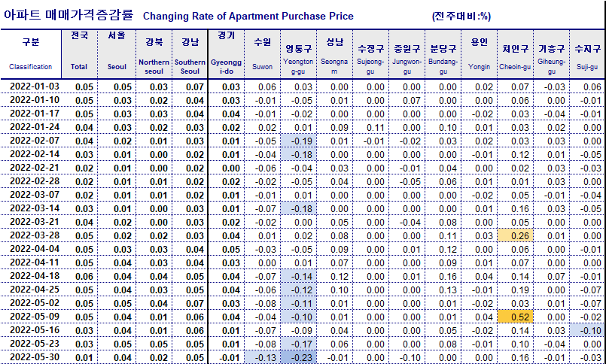Click the 0.04 Yongin cell for 2022-05-09
The height and width of the screenshot is (364, 606).
(480, 317)
